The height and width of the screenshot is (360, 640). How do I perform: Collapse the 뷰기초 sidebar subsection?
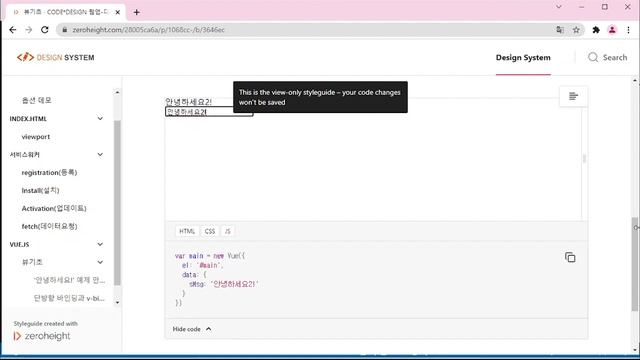pos(100,262)
